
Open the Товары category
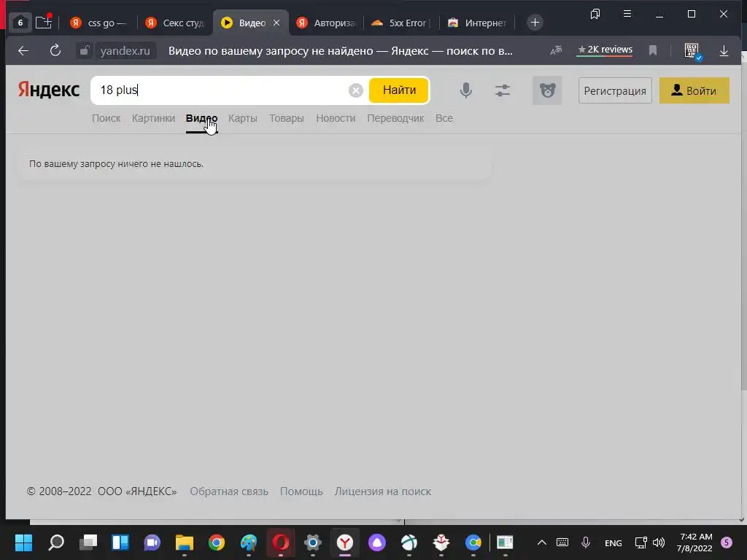click(x=286, y=118)
